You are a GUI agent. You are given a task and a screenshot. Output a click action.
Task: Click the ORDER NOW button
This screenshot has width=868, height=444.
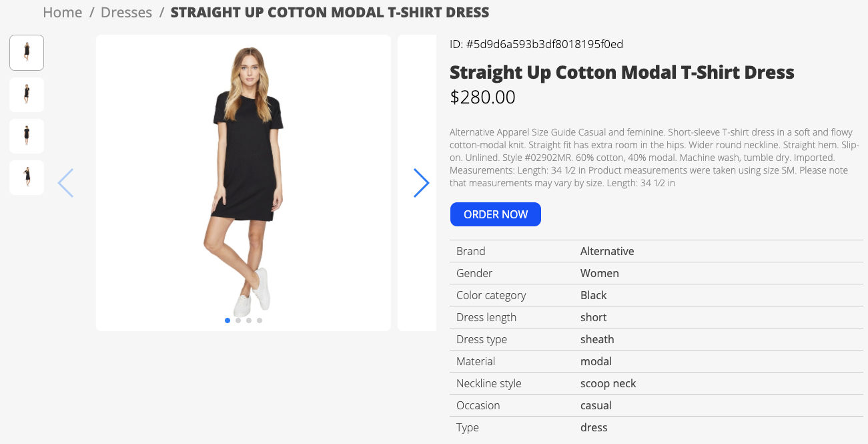tap(496, 214)
